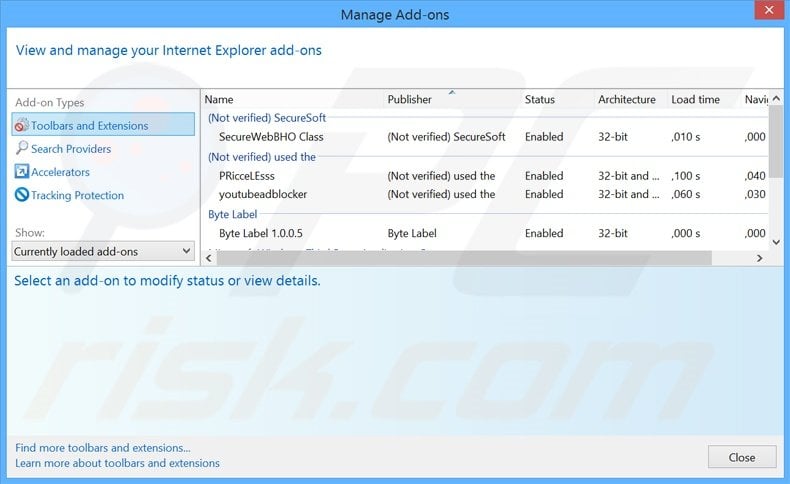Image resolution: width=790 pixels, height=484 pixels.
Task: Click the Status column header
Action: click(x=540, y=99)
